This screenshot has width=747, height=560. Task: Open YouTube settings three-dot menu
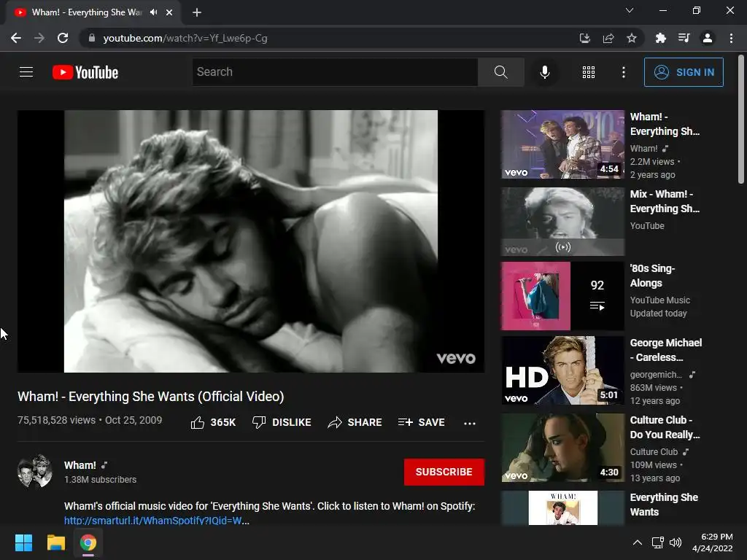pyautogui.click(x=623, y=72)
